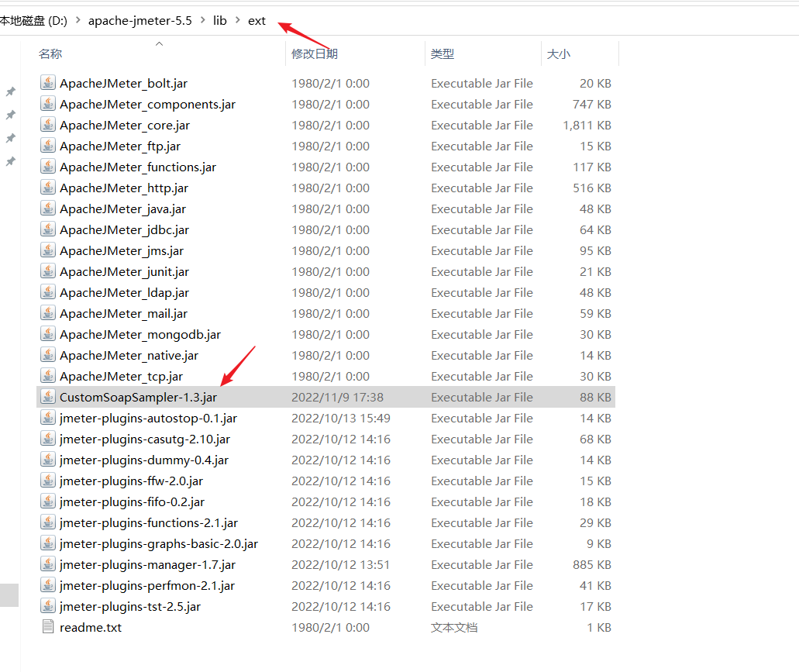Click the text file icon of readme.txt
The image size is (799, 672).
[x=48, y=627]
